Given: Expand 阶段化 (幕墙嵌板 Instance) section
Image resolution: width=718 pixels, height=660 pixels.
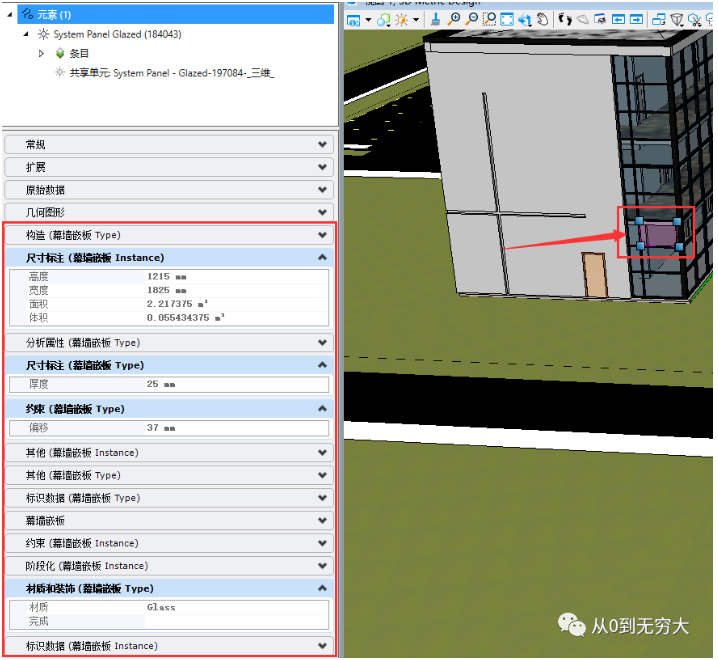Looking at the screenshot, I should click(x=169, y=566).
